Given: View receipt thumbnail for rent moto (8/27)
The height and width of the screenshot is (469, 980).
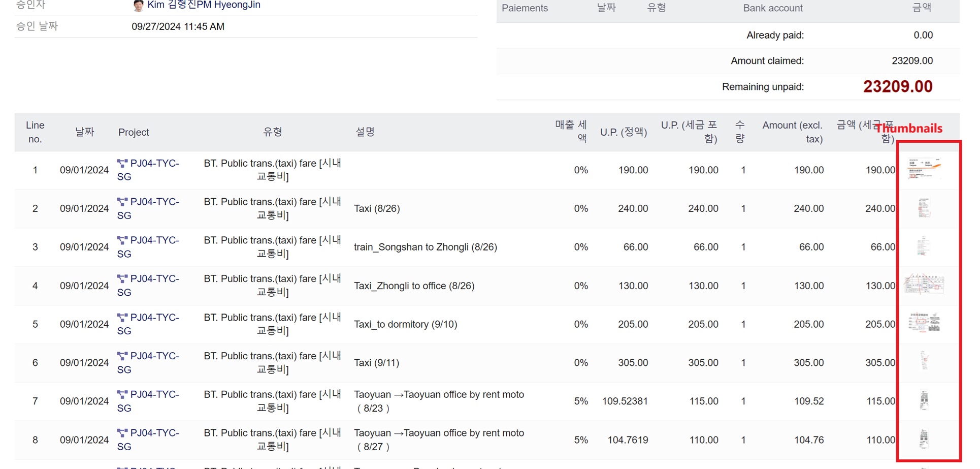Looking at the screenshot, I should tap(924, 439).
